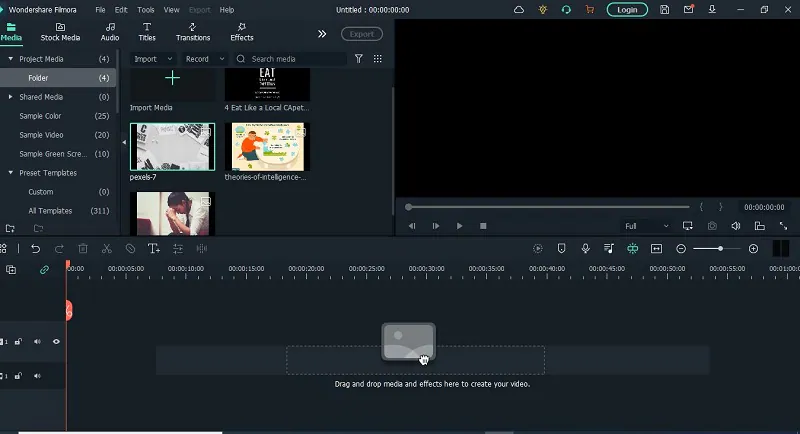Click the delete trash icon
Image resolution: width=800 pixels, height=434 pixels.
83,249
